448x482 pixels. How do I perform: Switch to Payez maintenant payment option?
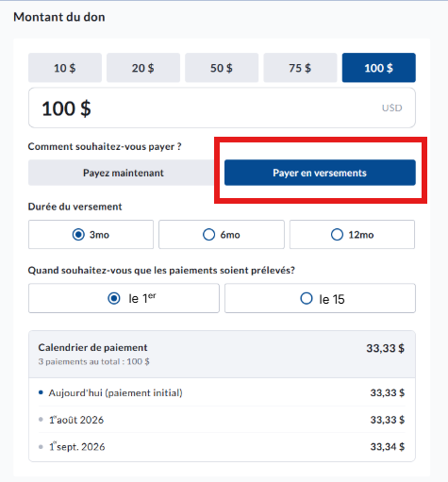click(124, 173)
